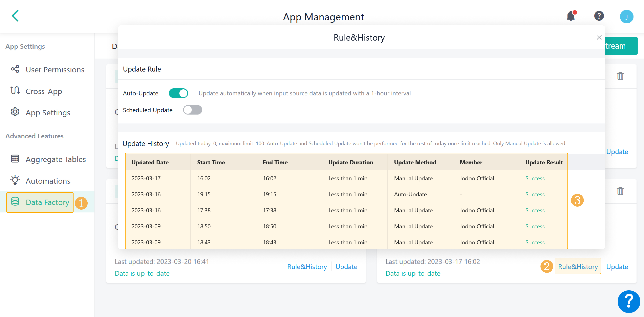This screenshot has height=317, width=644.
Task: Click Update for the 16:02 updated stream
Action: click(x=617, y=267)
